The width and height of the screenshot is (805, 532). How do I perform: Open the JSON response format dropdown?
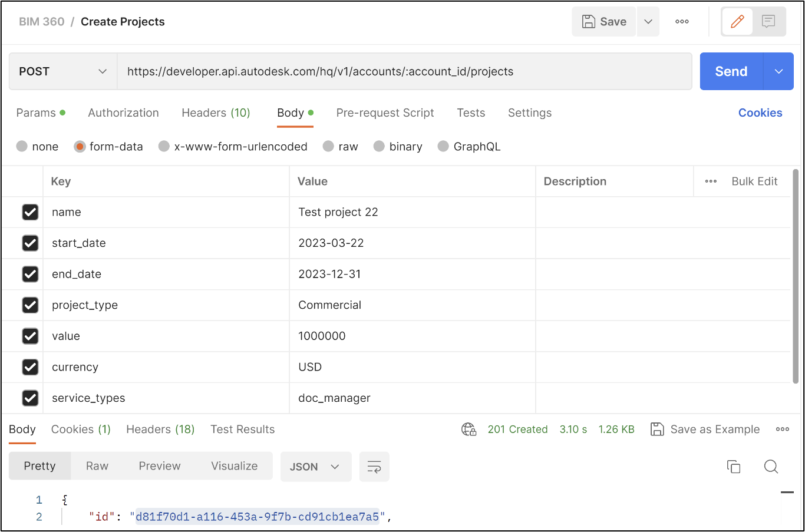point(316,466)
